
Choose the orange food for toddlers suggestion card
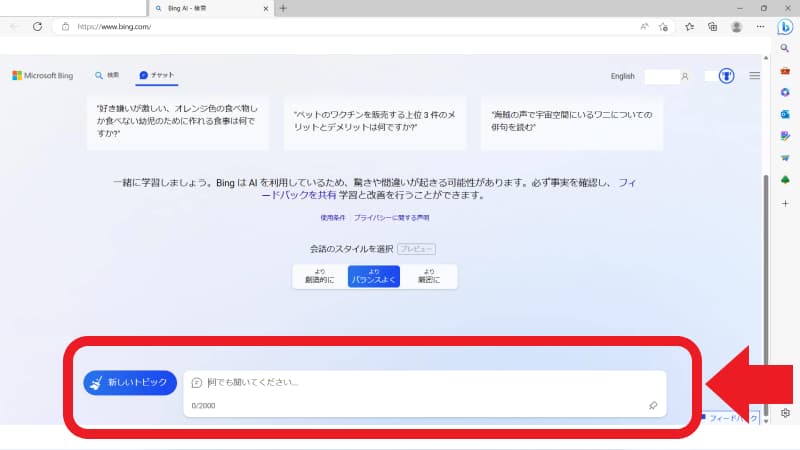[178, 121]
